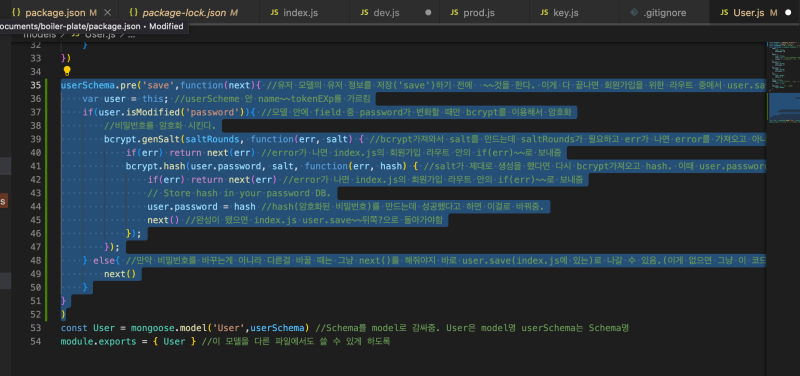
Task: Open the .gitignore tab
Action: (x=664, y=12)
